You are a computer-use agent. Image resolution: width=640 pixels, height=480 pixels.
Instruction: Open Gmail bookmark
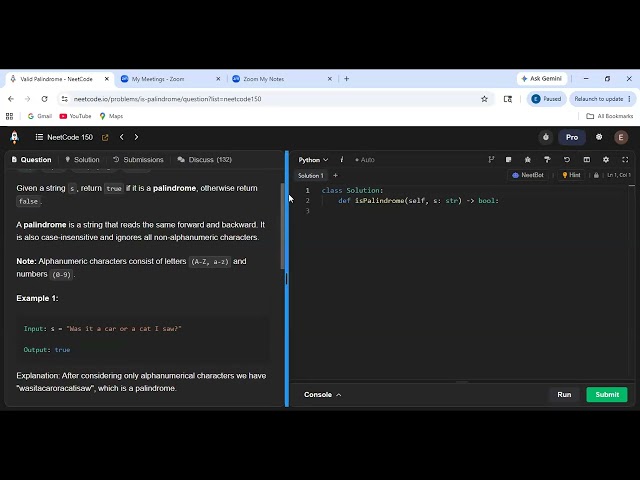(x=40, y=116)
